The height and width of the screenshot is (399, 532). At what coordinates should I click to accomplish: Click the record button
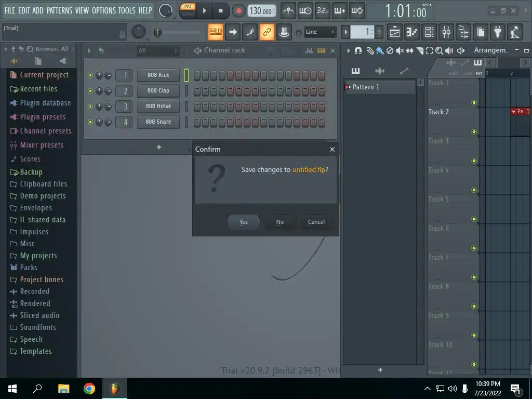coord(238,11)
